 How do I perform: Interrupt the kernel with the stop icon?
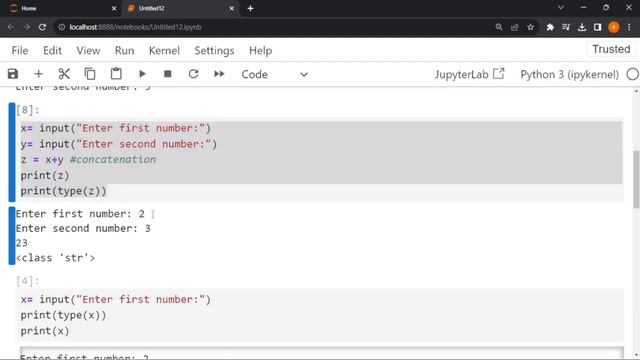tap(167, 74)
